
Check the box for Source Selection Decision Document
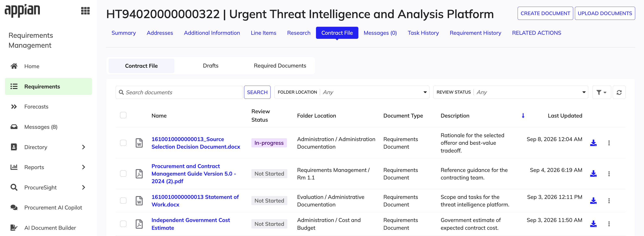[123, 143]
